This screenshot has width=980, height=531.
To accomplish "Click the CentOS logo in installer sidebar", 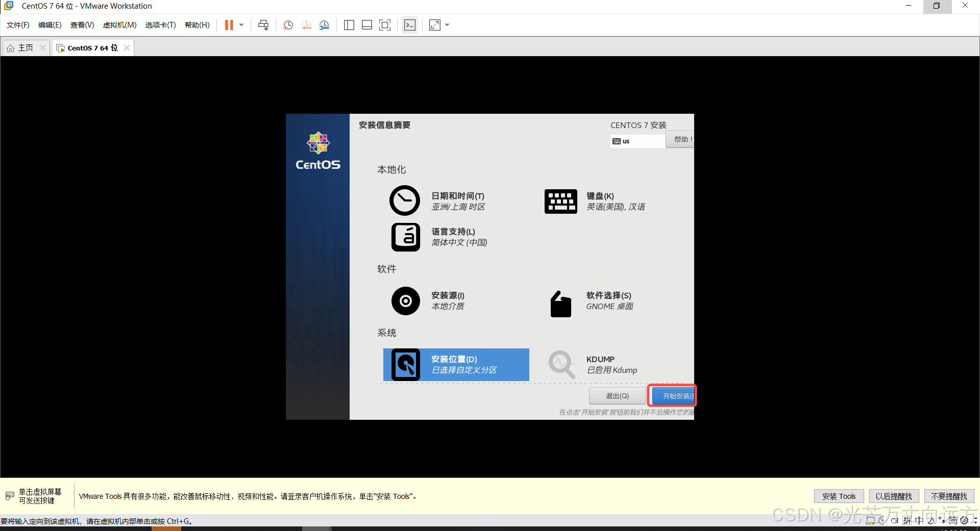I will pyautogui.click(x=318, y=150).
